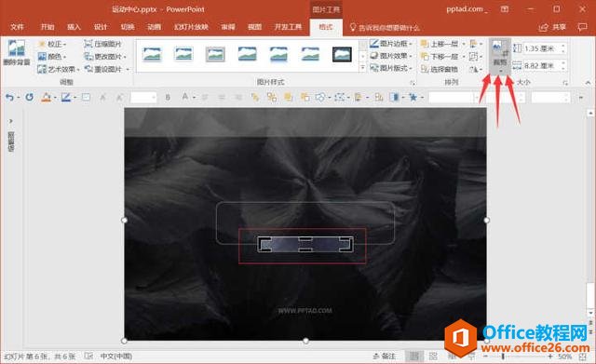Select the first picture style thumbnail
Viewport: 596px width, 364px height.
(152, 54)
